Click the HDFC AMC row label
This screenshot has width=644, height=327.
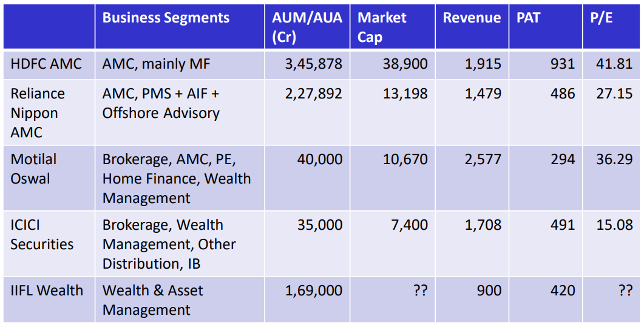(x=46, y=64)
